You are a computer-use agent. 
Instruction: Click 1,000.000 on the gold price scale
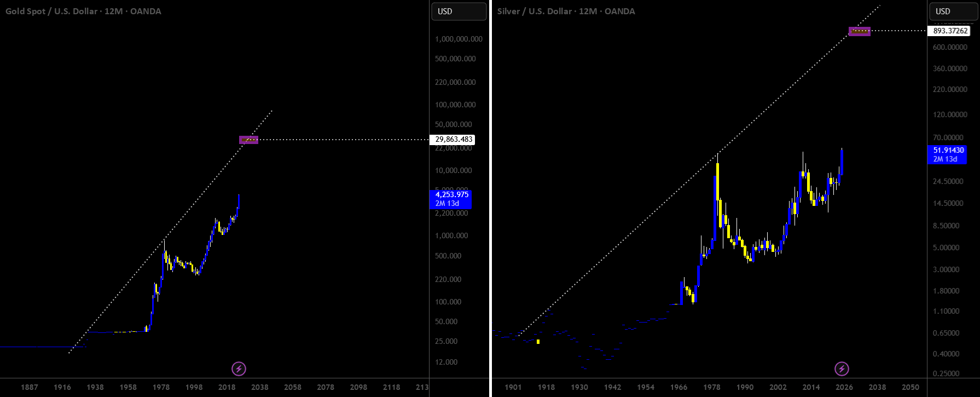pos(451,235)
